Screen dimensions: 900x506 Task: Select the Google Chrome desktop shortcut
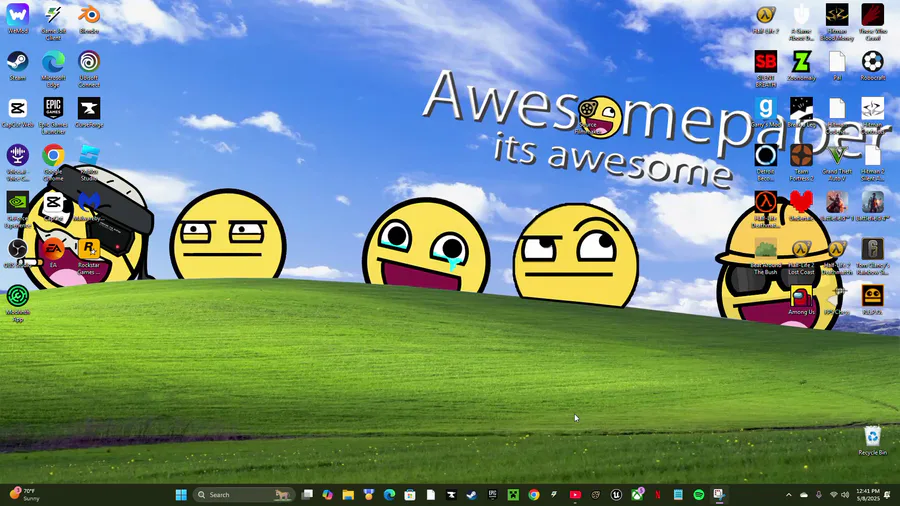53,163
